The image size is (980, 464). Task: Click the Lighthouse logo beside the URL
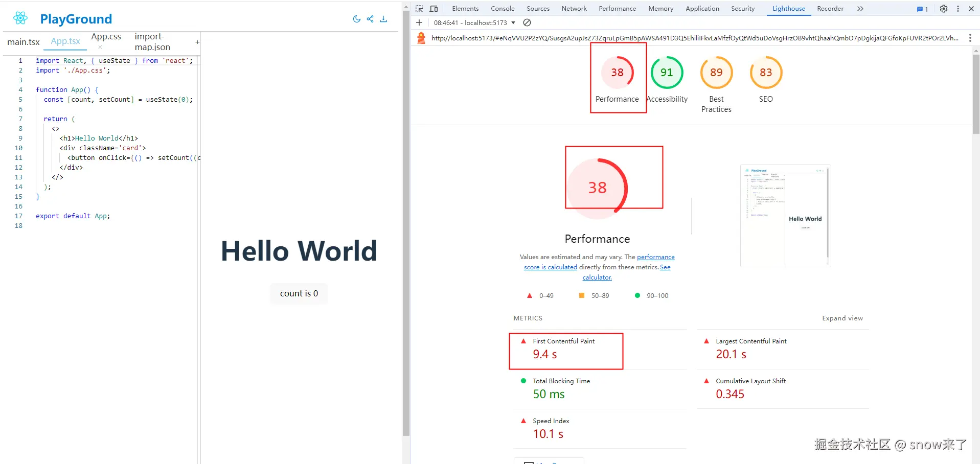pyautogui.click(x=421, y=38)
